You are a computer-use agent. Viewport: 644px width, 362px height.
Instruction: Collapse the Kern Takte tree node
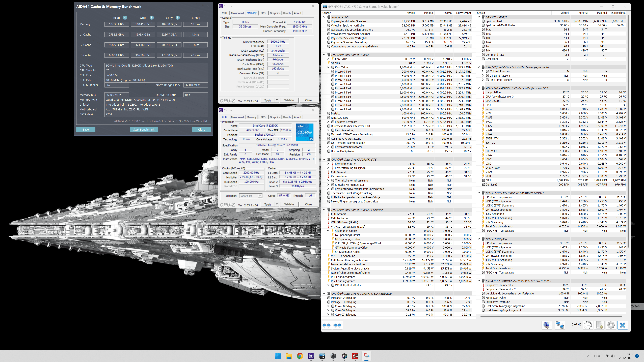click(x=328, y=67)
